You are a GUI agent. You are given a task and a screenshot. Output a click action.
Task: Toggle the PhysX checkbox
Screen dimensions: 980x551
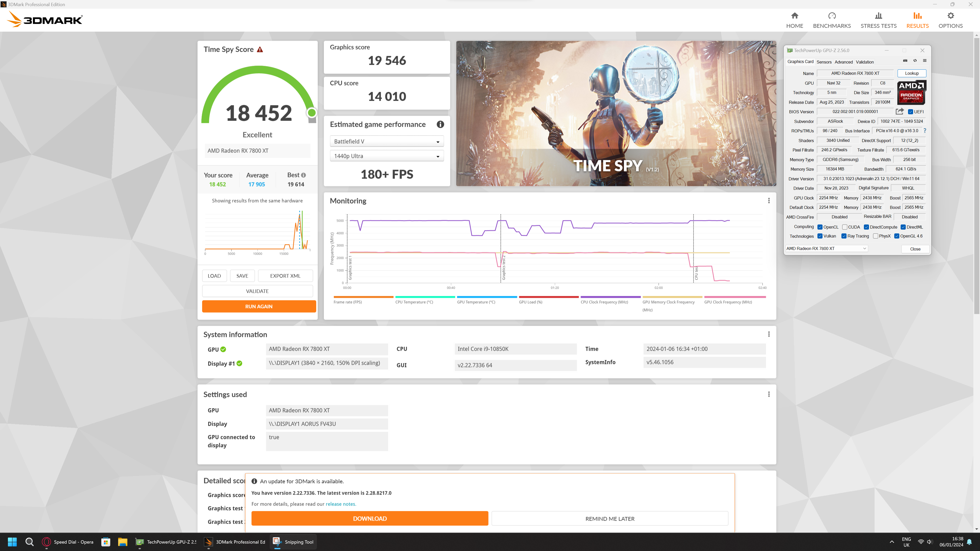coord(875,236)
